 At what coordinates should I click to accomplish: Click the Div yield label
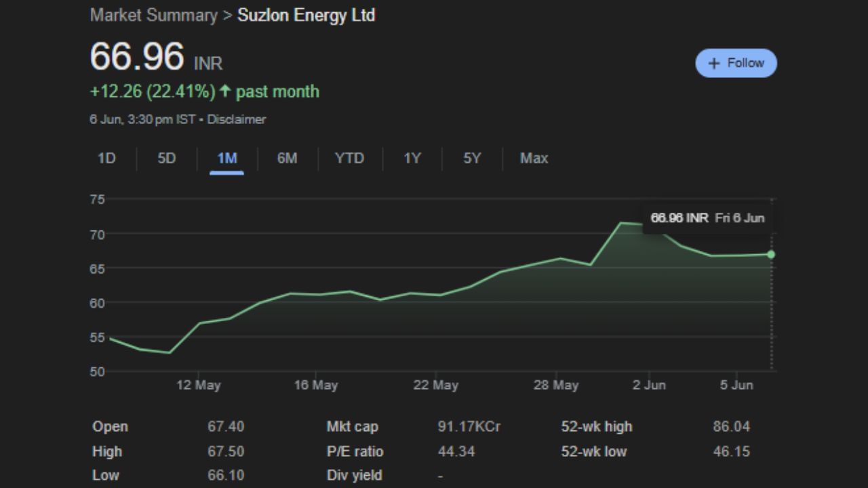click(355, 476)
